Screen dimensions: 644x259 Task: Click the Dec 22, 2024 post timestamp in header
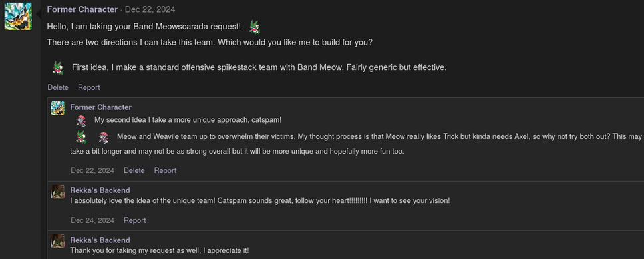pos(150,9)
